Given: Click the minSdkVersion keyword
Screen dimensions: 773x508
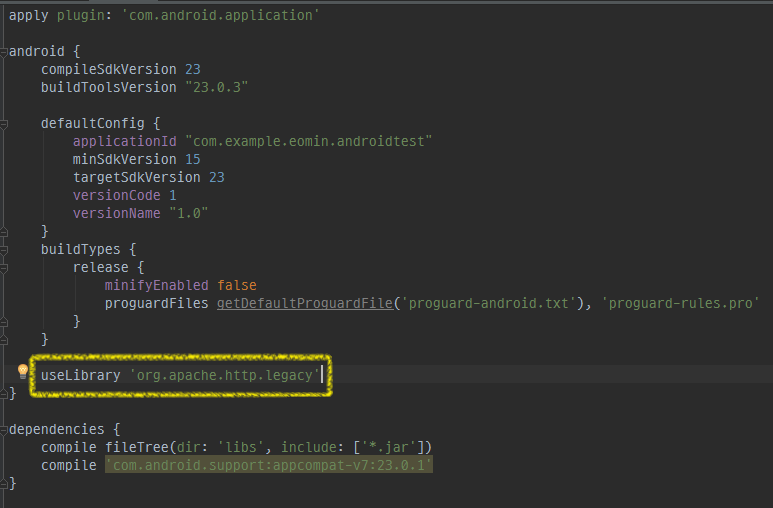Looking at the screenshot, I should pos(125,159).
